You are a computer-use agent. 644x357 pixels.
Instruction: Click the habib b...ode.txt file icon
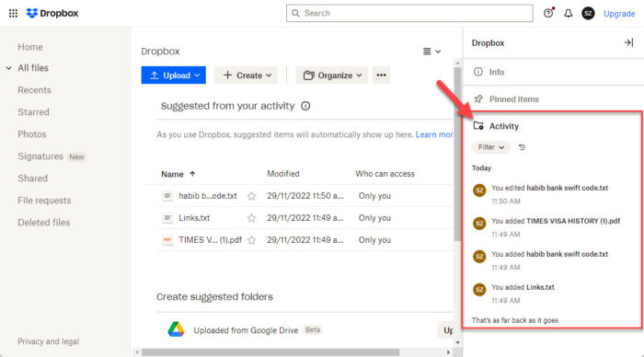[167, 196]
